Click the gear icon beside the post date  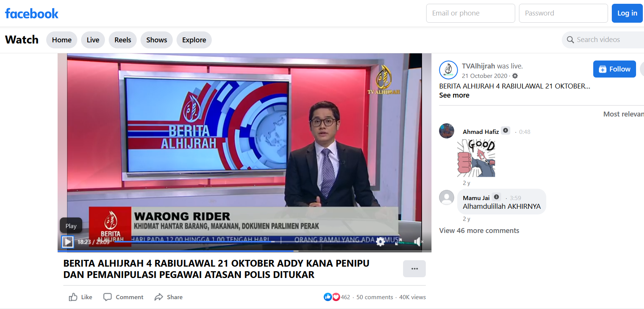tap(515, 76)
